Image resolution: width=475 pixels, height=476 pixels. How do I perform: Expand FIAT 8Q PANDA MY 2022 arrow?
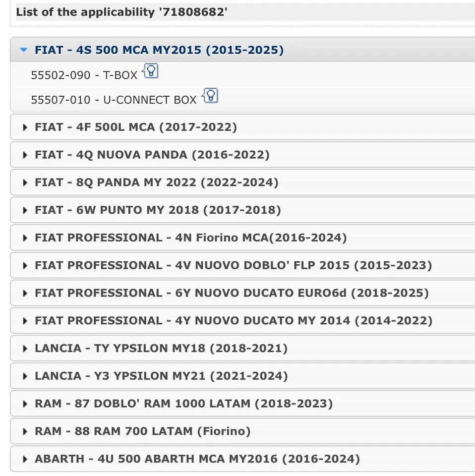click(25, 183)
